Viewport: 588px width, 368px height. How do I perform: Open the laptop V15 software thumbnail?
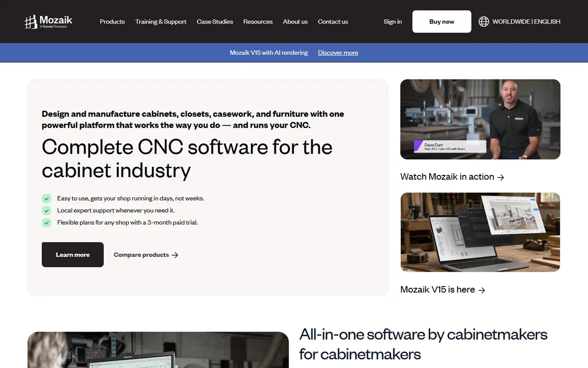[480, 232]
